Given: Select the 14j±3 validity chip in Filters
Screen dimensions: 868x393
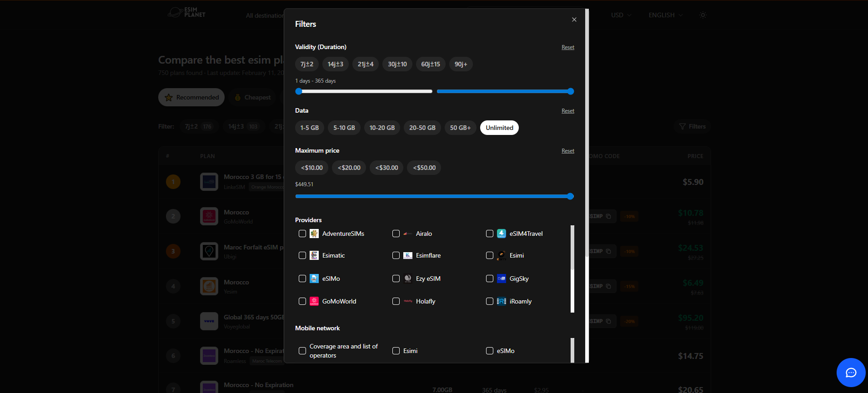Looking at the screenshot, I should (336, 64).
